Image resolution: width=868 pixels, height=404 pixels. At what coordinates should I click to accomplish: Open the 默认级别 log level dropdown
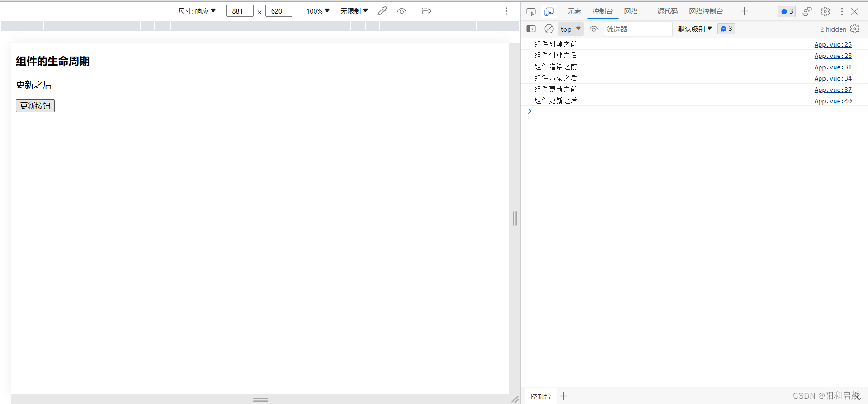pyautogui.click(x=695, y=29)
